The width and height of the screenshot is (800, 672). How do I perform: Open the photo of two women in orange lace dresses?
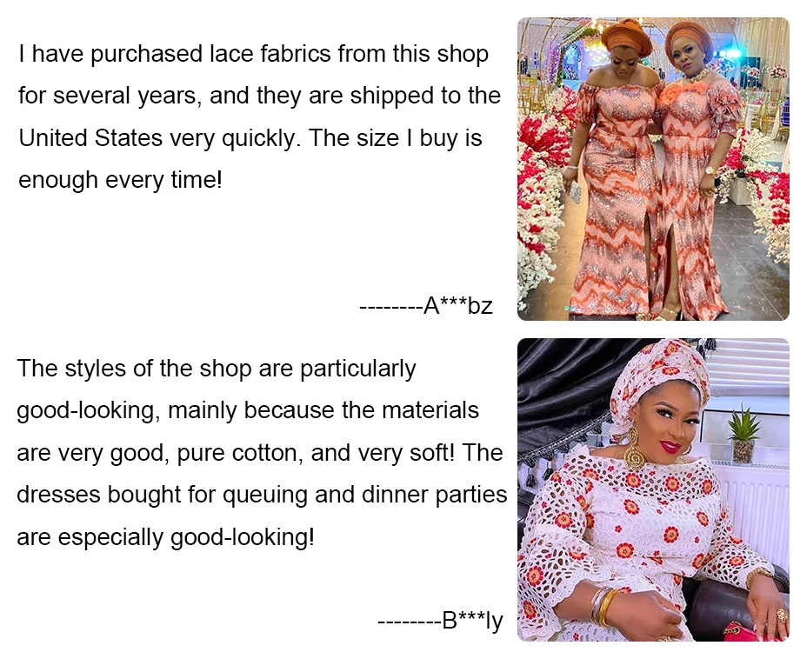(x=653, y=169)
